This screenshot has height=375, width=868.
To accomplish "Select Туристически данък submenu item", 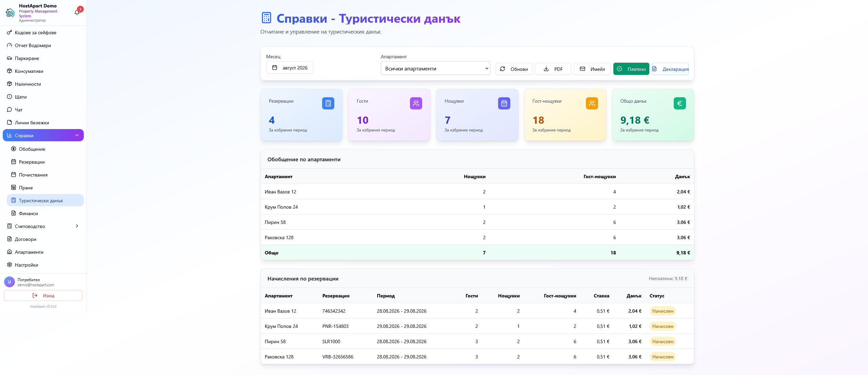I will 45,201.
